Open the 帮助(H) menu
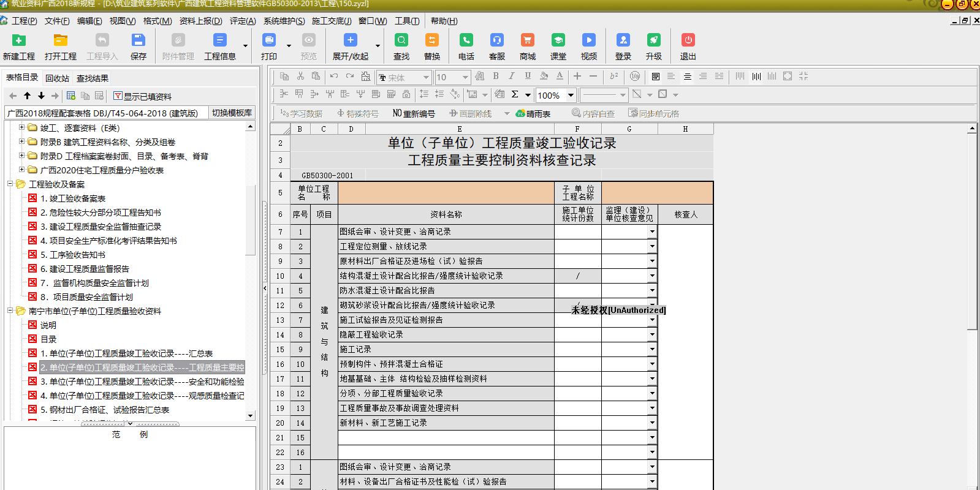Image resolution: width=980 pixels, height=490 pixels. click(x=444, y=21)
